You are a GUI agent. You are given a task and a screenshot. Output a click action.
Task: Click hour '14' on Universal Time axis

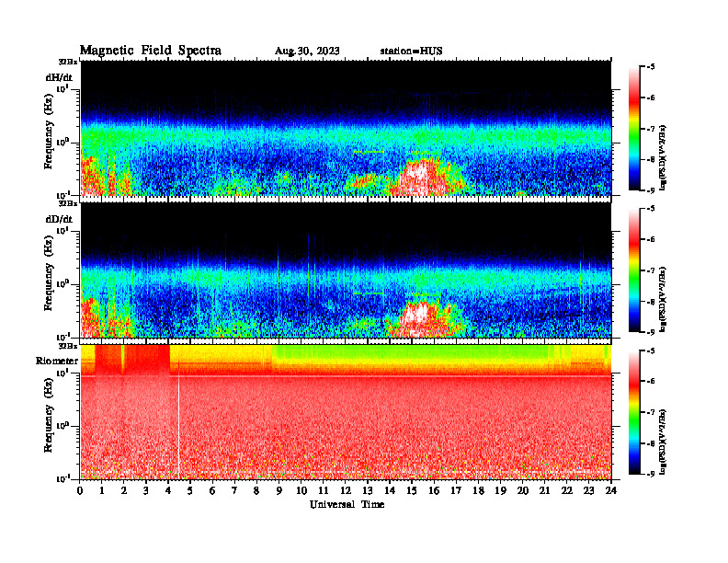[x=390, y=491]
